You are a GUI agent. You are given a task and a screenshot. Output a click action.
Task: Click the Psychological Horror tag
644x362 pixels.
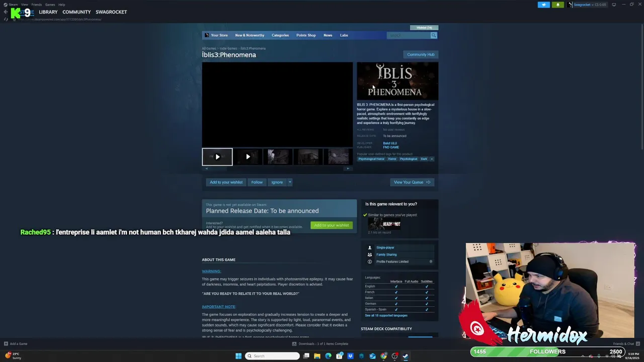(371, 159)
